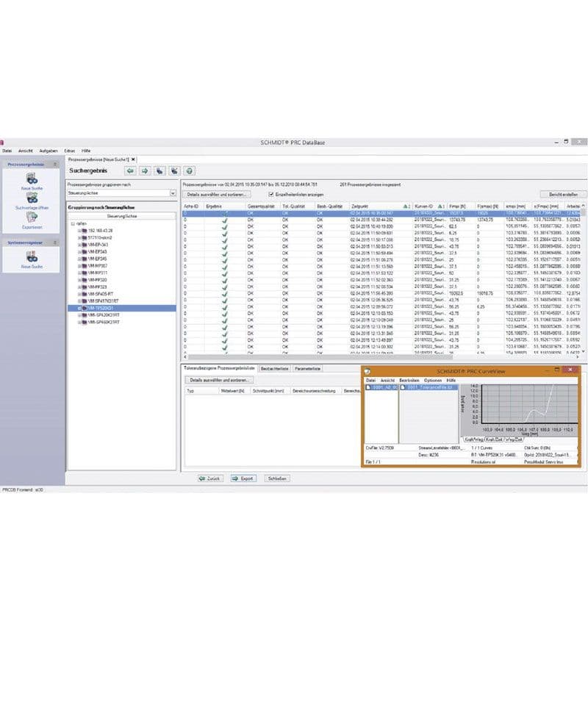Image resolution: width=588 pixels, height=715 pixels.
Task: Go forward with green right arrow
Action: pyautogui.click(x=145, y=170)
